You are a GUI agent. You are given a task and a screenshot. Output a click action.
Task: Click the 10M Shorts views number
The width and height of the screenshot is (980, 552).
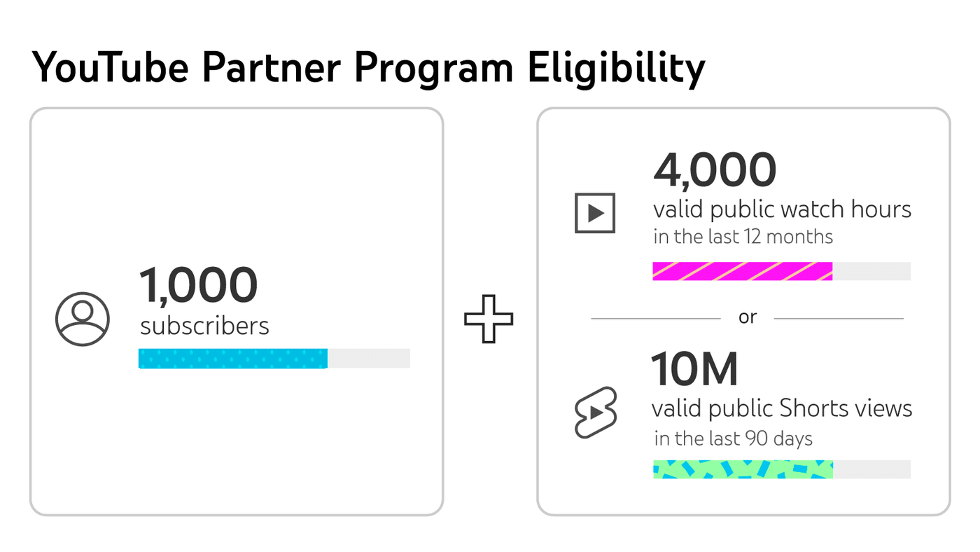694,369
